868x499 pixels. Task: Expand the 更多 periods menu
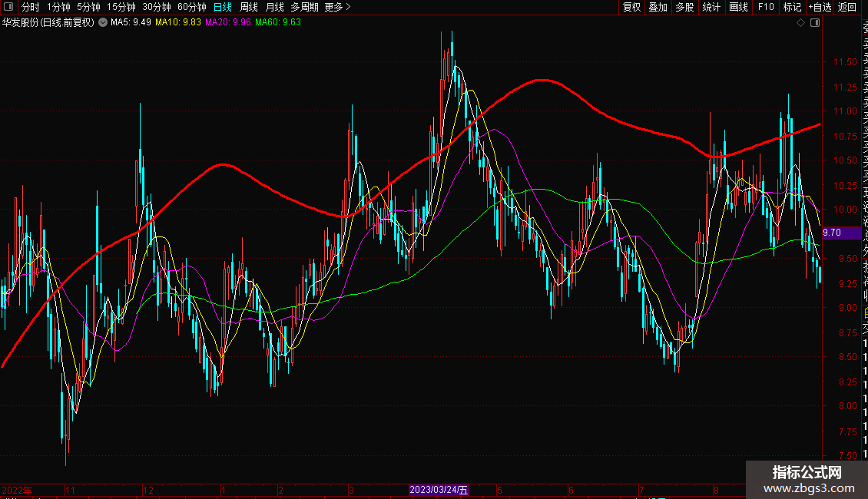[x=338, y=7]
